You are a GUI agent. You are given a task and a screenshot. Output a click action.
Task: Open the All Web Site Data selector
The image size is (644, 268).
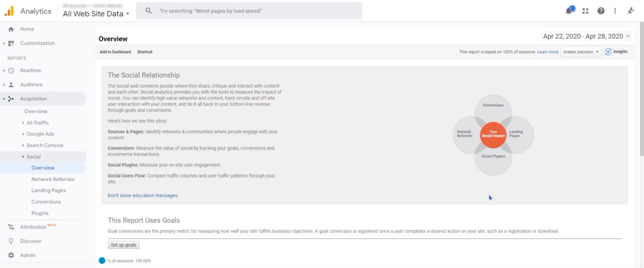pos(96,14)
